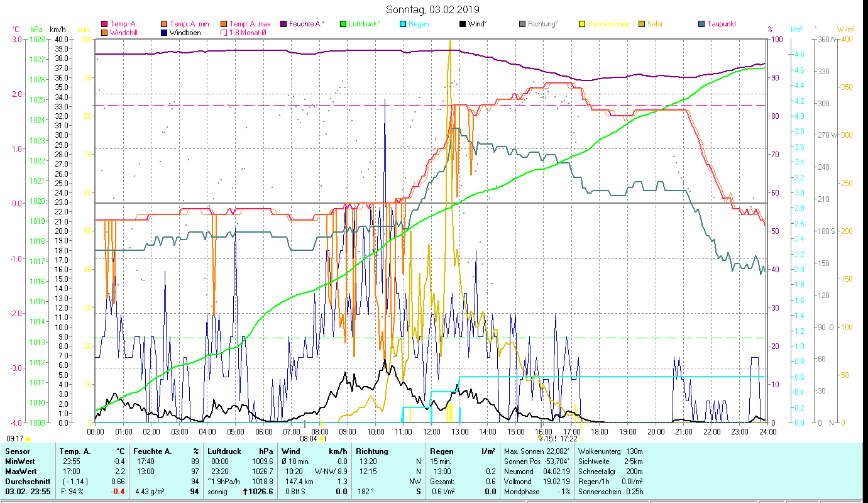Click the black Wind legend square

[x=463, y=24]
